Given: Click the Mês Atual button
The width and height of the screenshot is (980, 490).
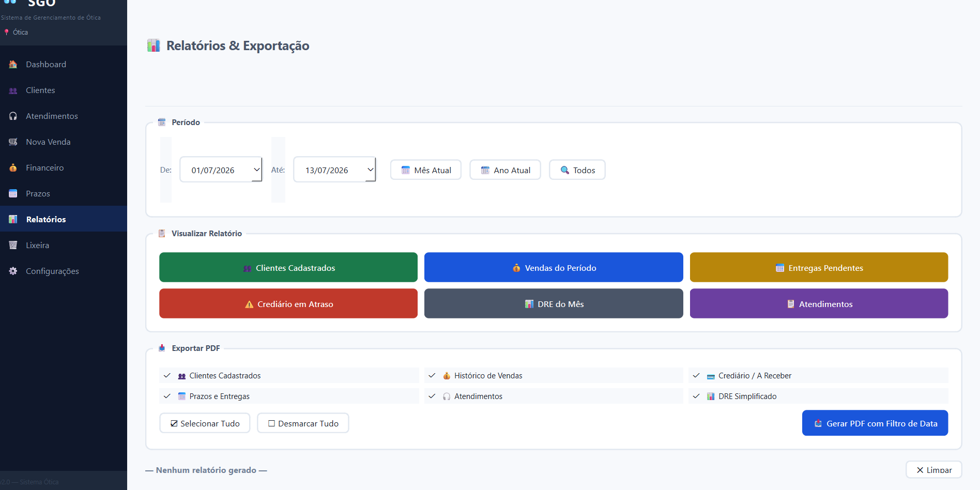Looking at the screenshot, I should [426, 170].
